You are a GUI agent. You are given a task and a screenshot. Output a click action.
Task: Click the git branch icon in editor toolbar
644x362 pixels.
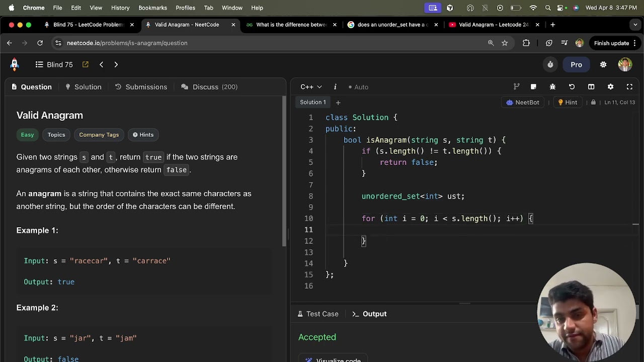(x=516, y=87)
